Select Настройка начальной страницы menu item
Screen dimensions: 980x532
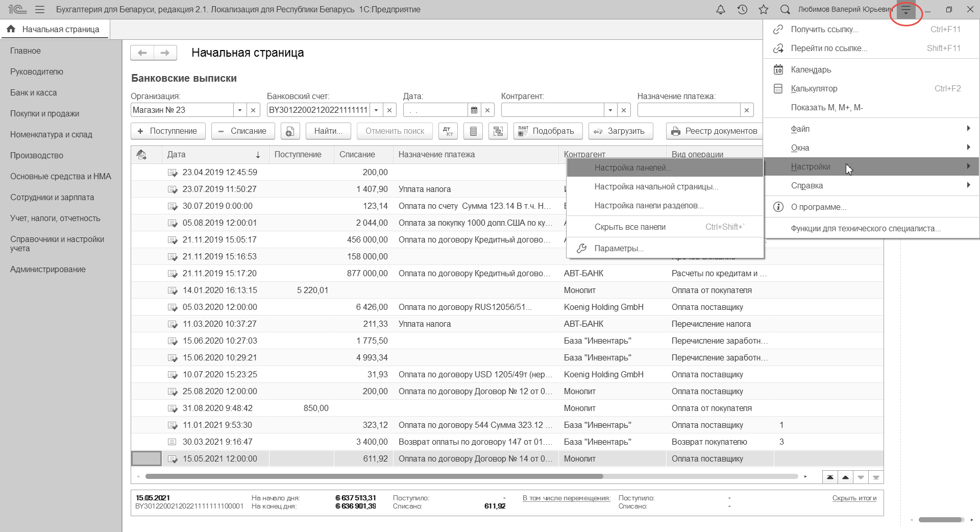pos(656,187)
